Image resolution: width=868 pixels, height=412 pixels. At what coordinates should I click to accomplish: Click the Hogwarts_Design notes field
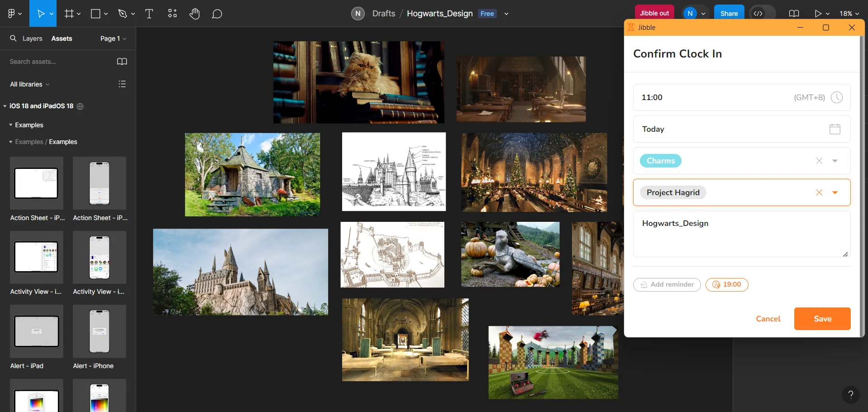pyautogui.click(x=741, y=234)
